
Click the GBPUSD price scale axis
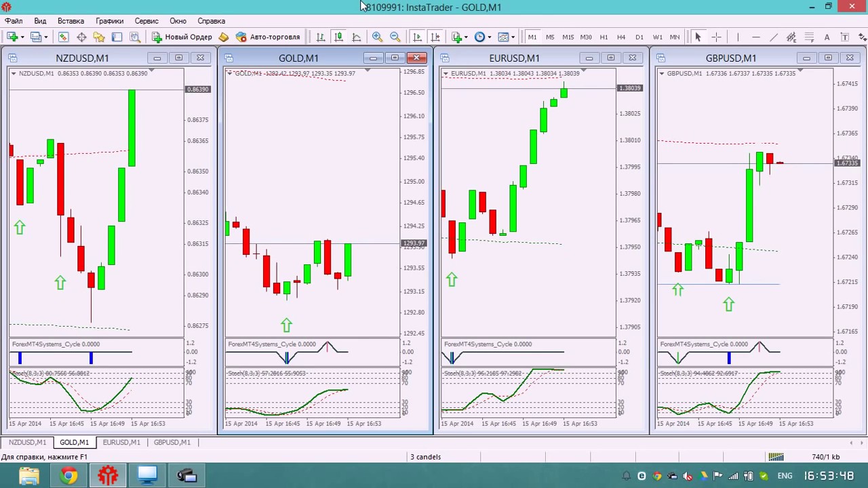coord(848,203)
